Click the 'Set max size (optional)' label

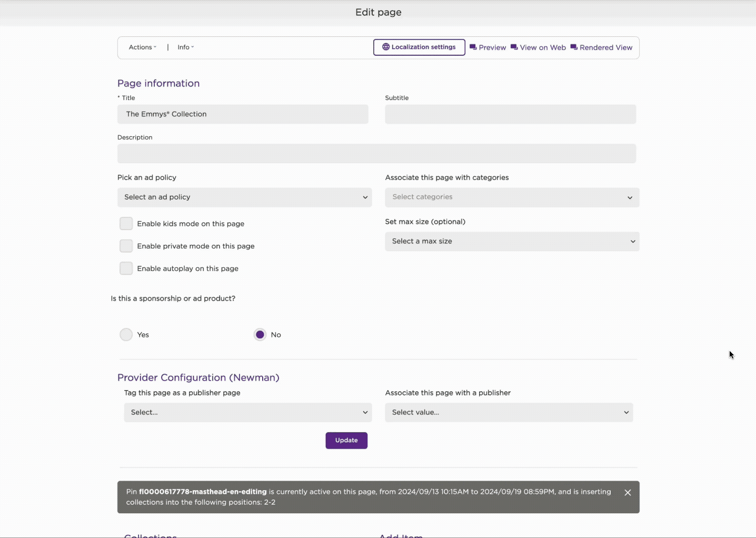pyautogui.click(x=425, y=222)
